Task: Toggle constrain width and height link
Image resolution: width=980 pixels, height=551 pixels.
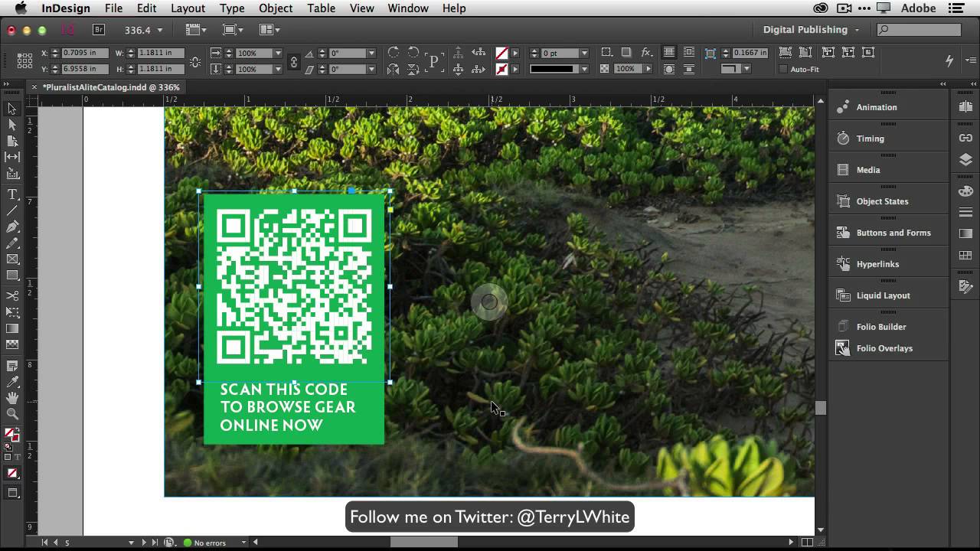Action: tap(194, 61)
